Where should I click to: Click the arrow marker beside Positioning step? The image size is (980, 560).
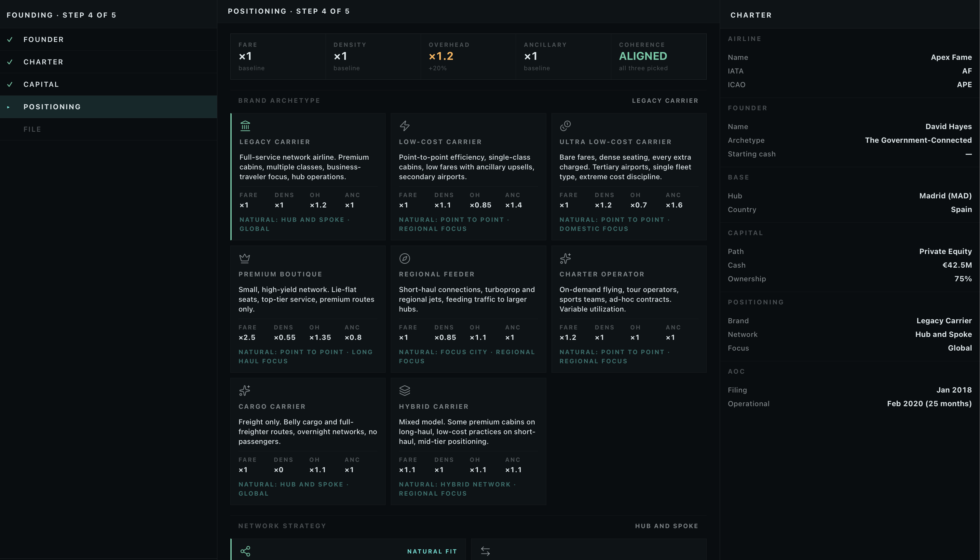click(x=8, y=107)
